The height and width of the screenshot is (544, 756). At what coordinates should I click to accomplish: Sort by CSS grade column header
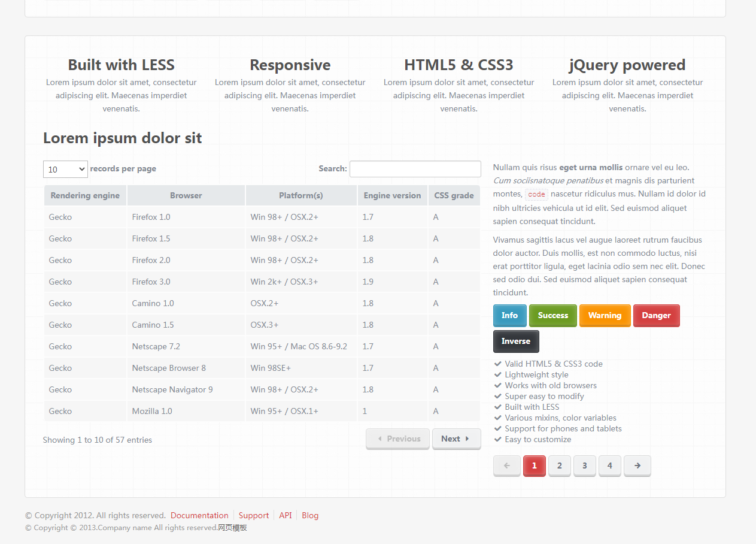[x=454, y=195]
